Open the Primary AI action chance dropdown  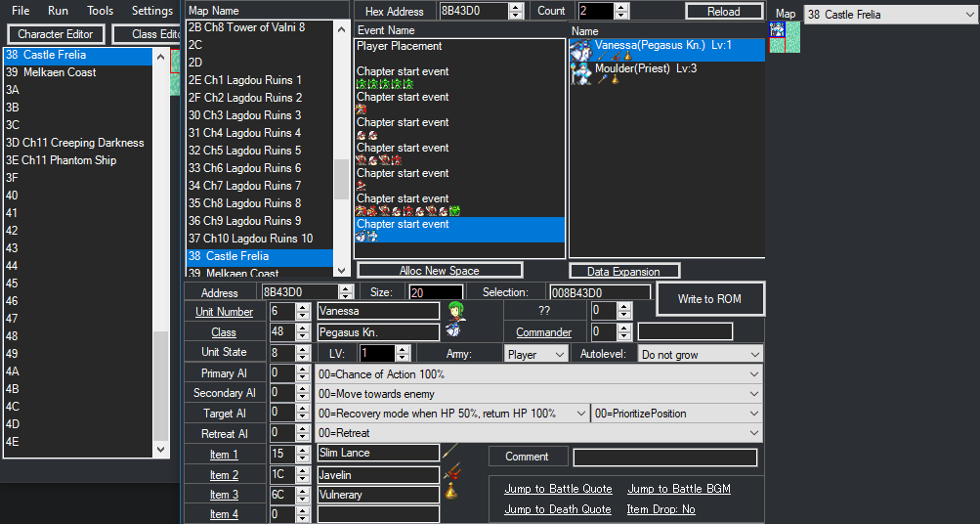pos(537,374)
